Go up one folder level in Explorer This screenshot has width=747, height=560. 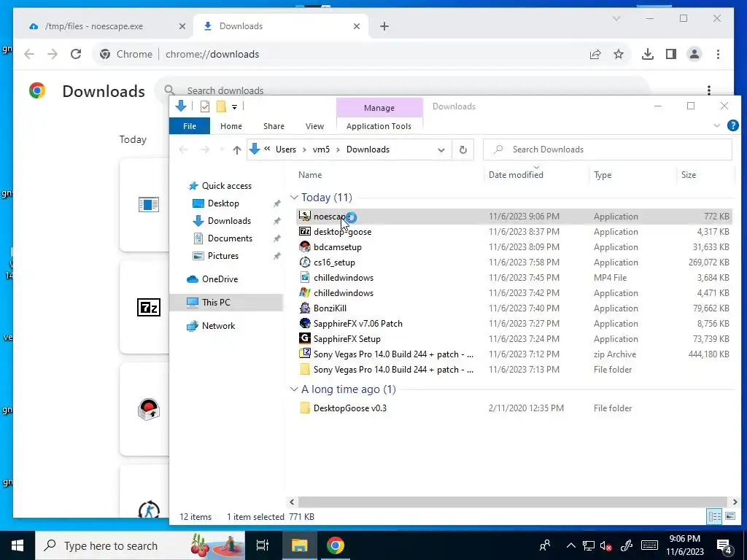(237, 149)
